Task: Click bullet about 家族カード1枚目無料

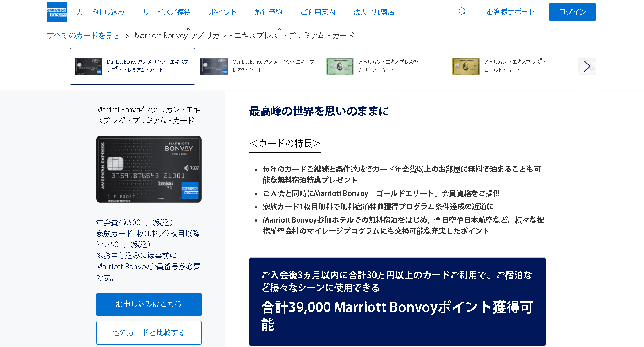Action: coord(378,207)
